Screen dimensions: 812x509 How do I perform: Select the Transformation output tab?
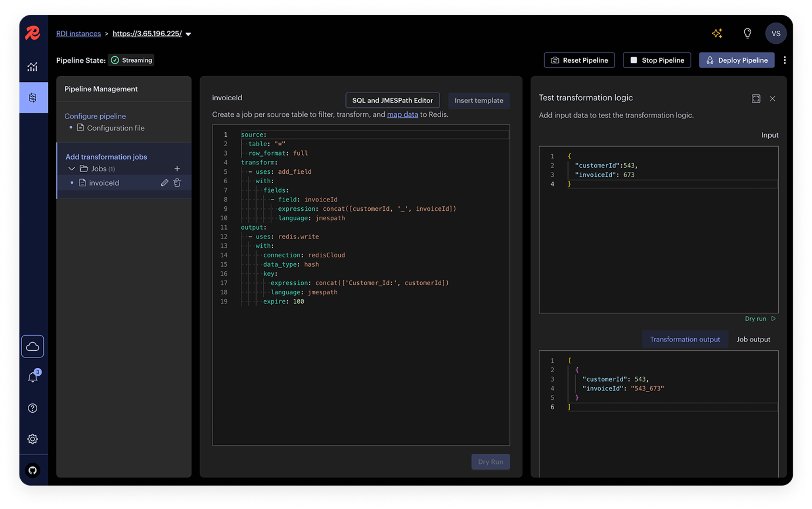click(685, 340)
